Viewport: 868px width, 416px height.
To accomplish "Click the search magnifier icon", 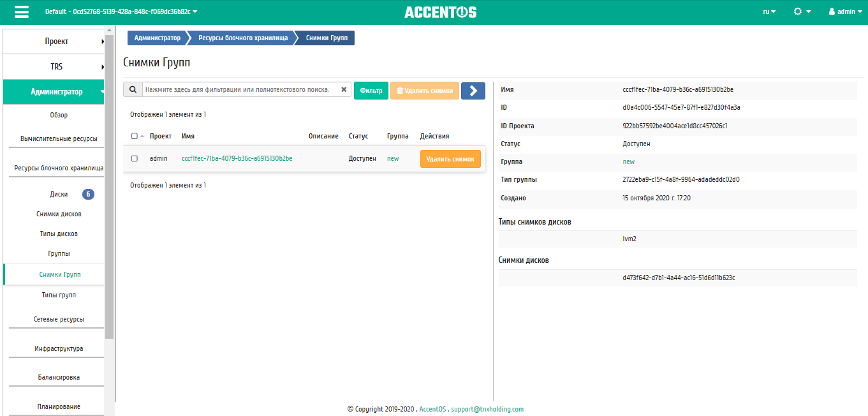I will click(x=133, y=90).
